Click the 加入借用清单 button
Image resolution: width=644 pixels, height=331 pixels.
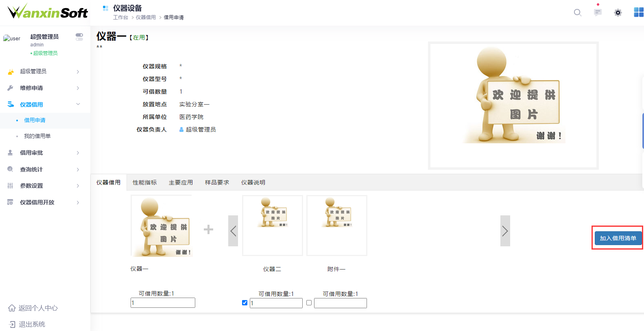pyautogui.click(x=618, y=238)
